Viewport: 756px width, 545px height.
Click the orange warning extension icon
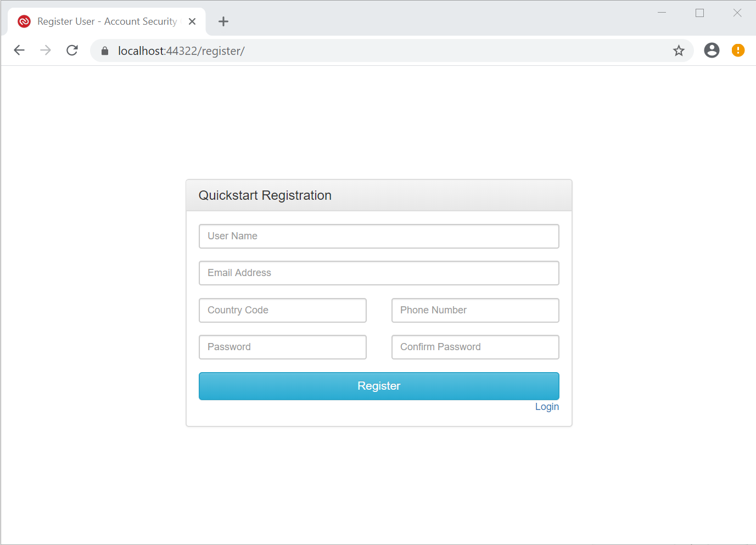738,50
